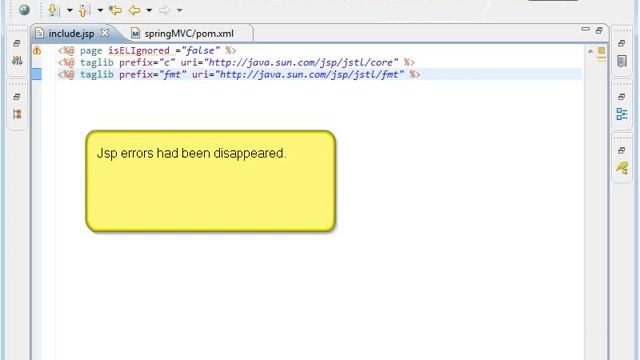Maximize the editor area
The height and width of the screenshot is (360, 640).
[599, 30]
